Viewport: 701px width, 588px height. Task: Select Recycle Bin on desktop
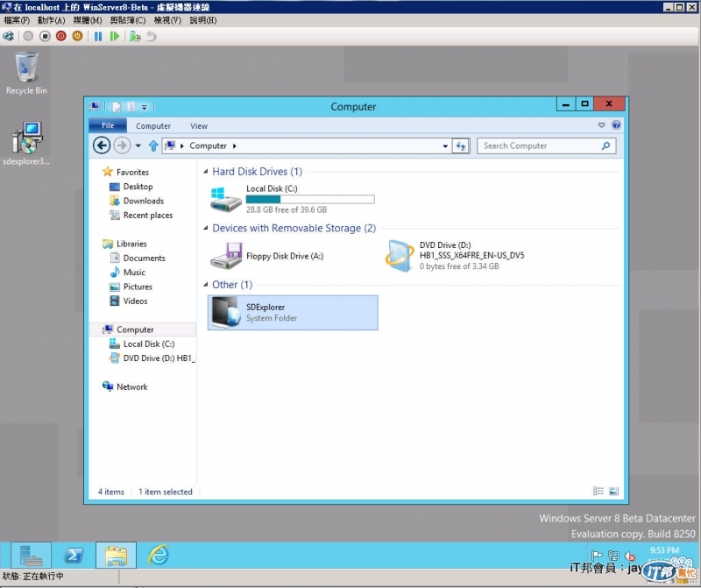pyautogui.click(x=26, y=73)
